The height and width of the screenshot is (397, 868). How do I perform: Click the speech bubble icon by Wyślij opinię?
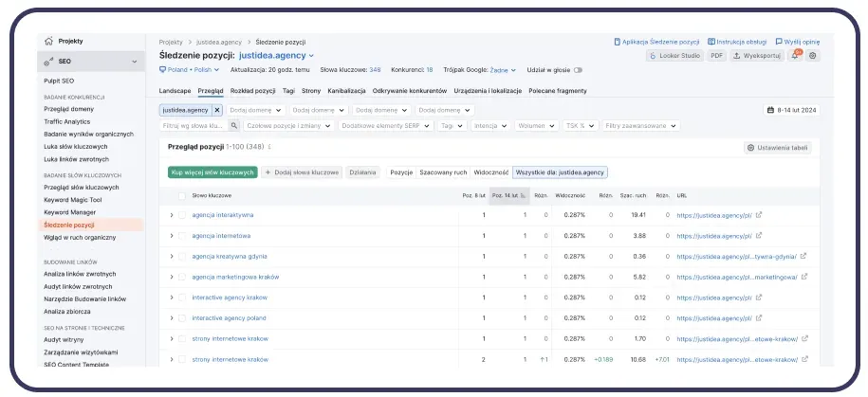(x=779, y=42)
